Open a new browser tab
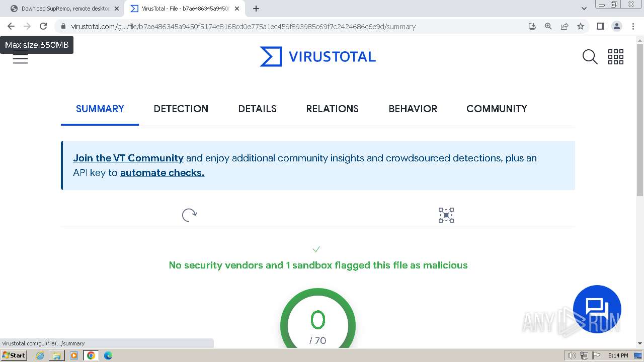The width and height of the screenshot is (644, 362). tap(256, 9)
